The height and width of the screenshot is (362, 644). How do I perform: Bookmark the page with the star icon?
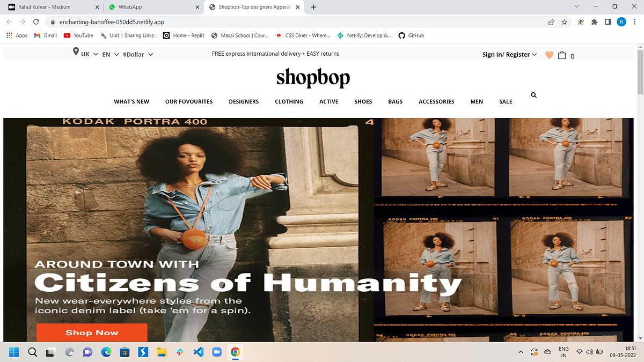point(564,22)
